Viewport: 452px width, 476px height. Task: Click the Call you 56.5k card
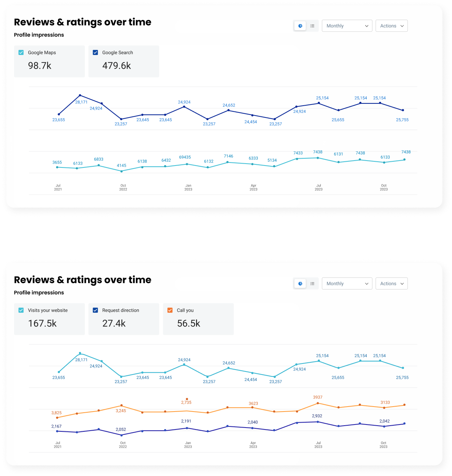[x=198, y=319]
